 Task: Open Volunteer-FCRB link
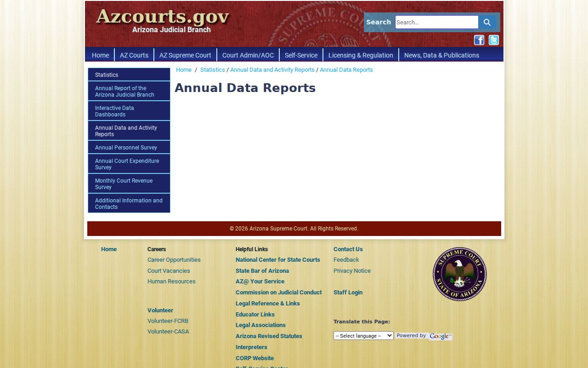tap(168, 321)
